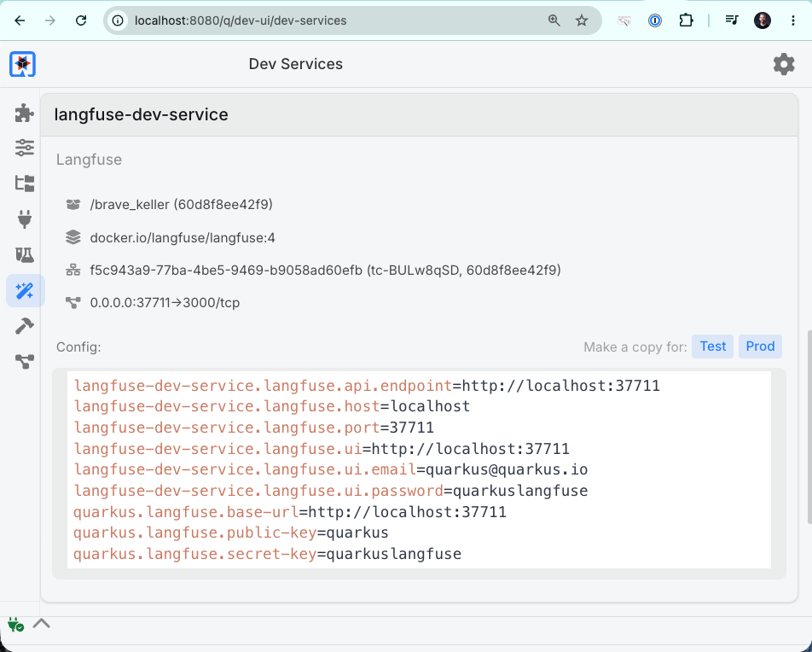This screenshot has height=652, width=812.
Task: Open the Chrome profile avatar
Action: point(763,20)
